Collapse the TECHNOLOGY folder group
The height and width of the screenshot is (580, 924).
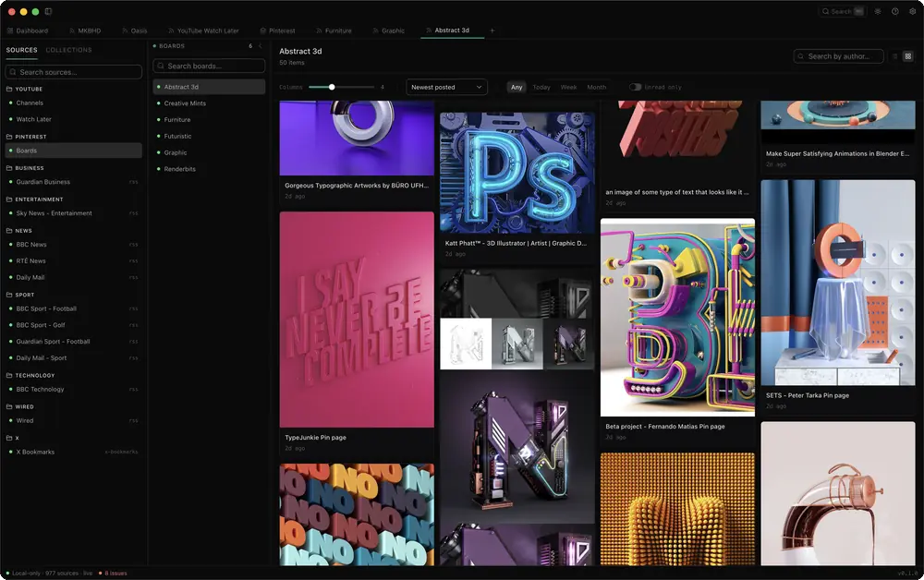pos(30,375)
